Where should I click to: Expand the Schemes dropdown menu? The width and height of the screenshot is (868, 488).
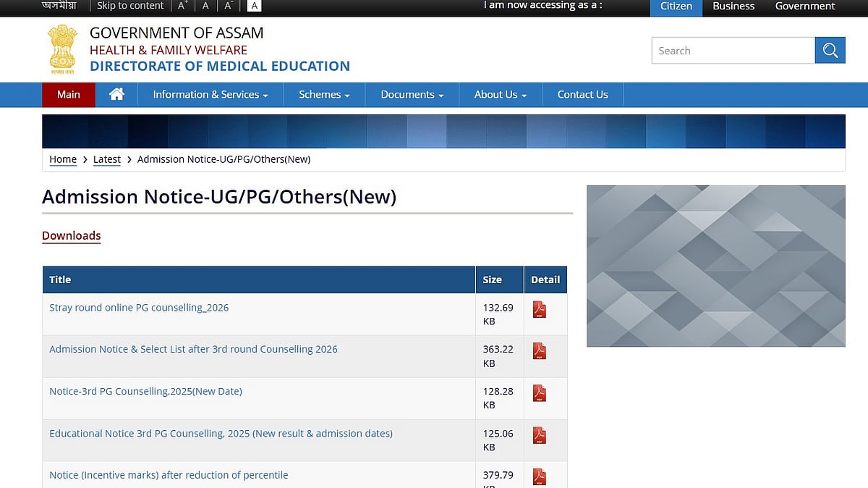[x=323, y=94]
